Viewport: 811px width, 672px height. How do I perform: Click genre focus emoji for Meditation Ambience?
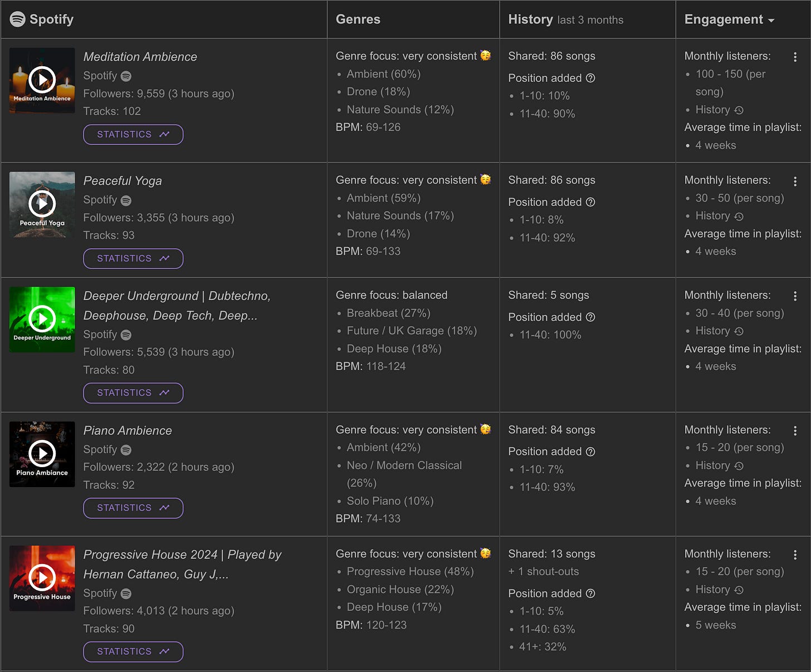486,56
